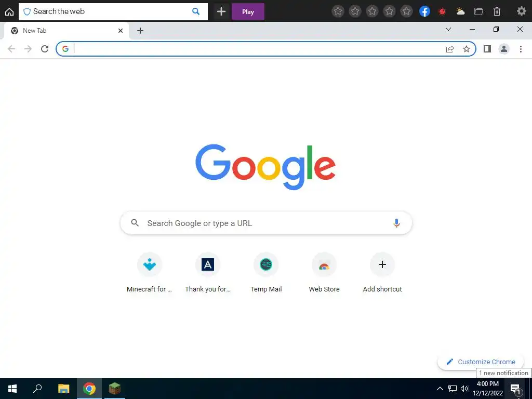Open the Thank you for... shortcut
The height and width of the screenshot is (399, 532).
(x=208, y=273)
